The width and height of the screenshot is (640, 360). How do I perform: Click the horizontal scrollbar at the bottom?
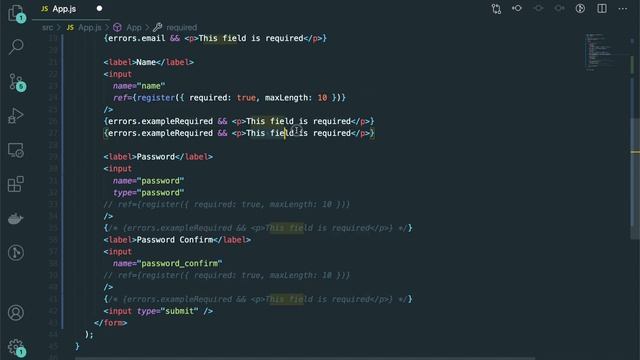(305, 358)
